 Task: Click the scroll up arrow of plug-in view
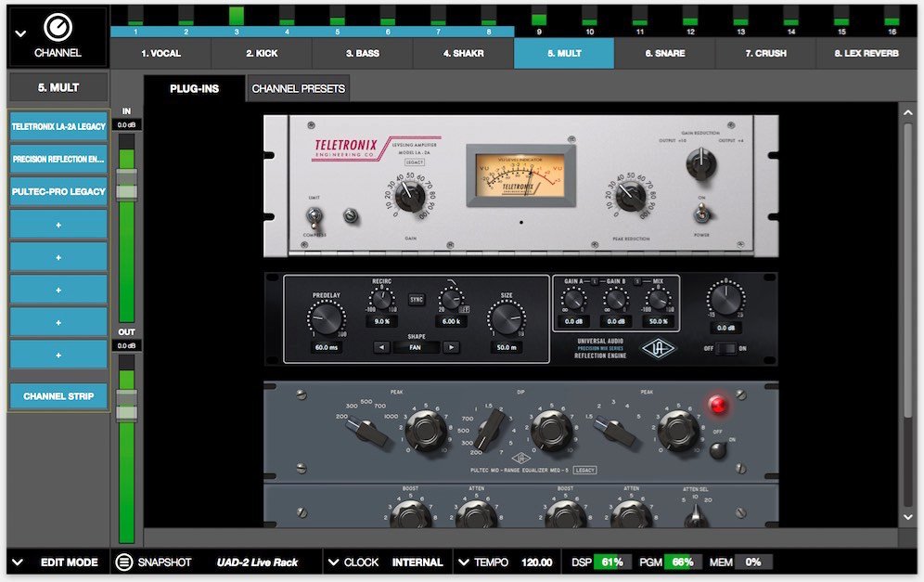coord(907,112)
